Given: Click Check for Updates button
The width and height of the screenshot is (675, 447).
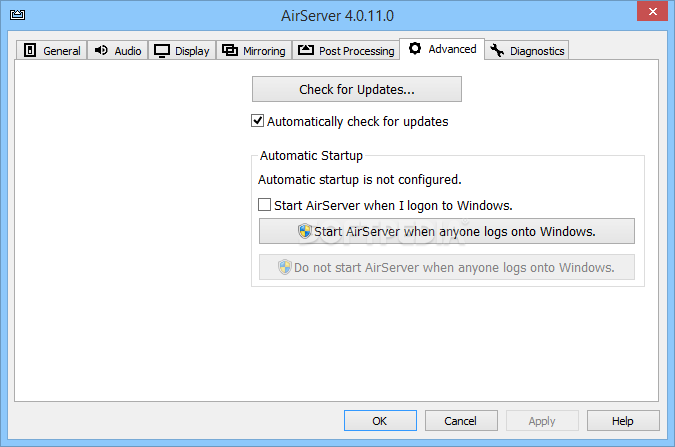Looking at the screenshot, I should click(x=357, y=89).
